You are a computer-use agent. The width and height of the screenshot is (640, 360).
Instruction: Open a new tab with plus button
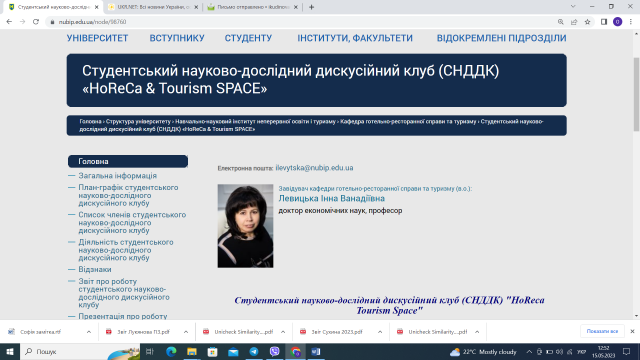(x=311, y=7)
